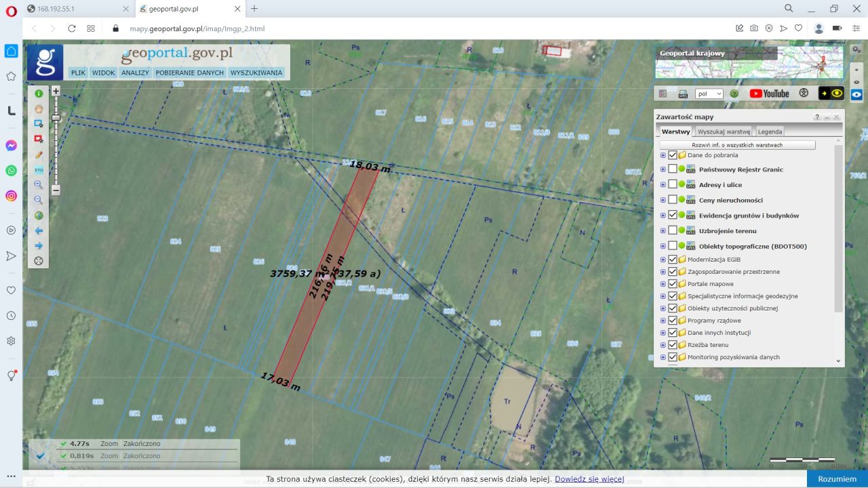
Task: Expand the Rzeźba terenu tree node
Action: point(663,345)
